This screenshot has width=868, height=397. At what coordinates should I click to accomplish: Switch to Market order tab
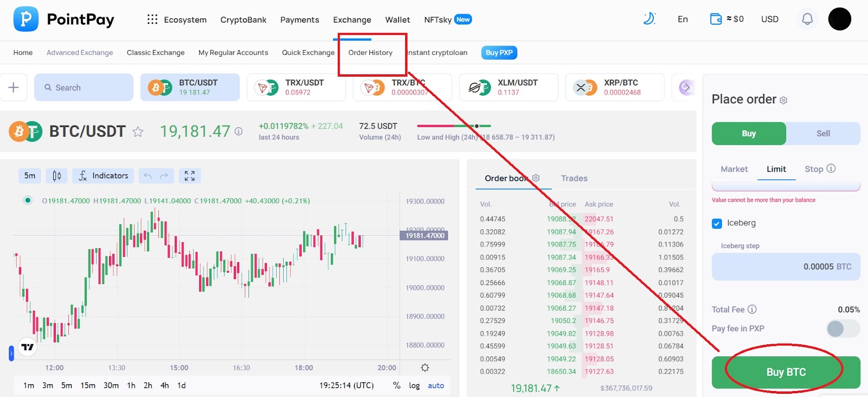[734, 169]
